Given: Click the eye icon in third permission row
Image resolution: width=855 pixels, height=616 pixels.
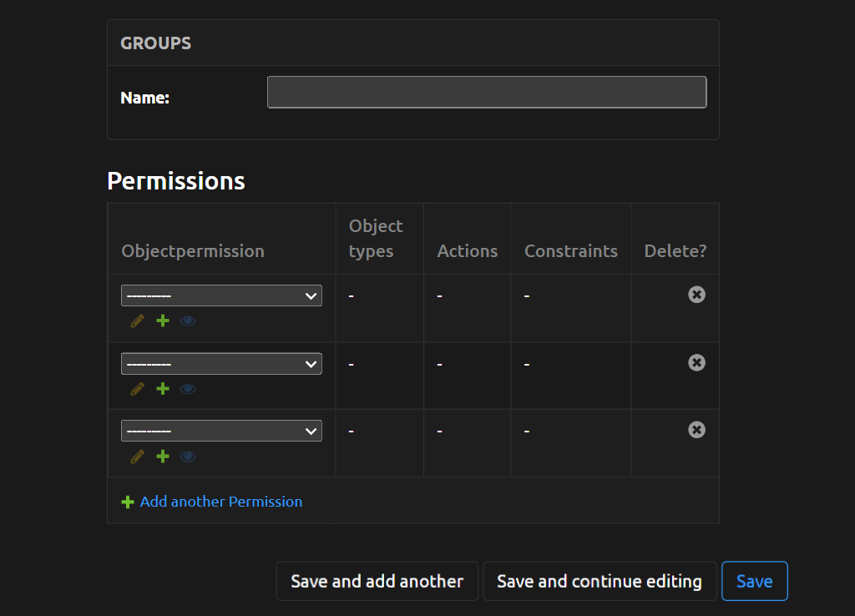Looking at the screenshot, I should (188, 457).
